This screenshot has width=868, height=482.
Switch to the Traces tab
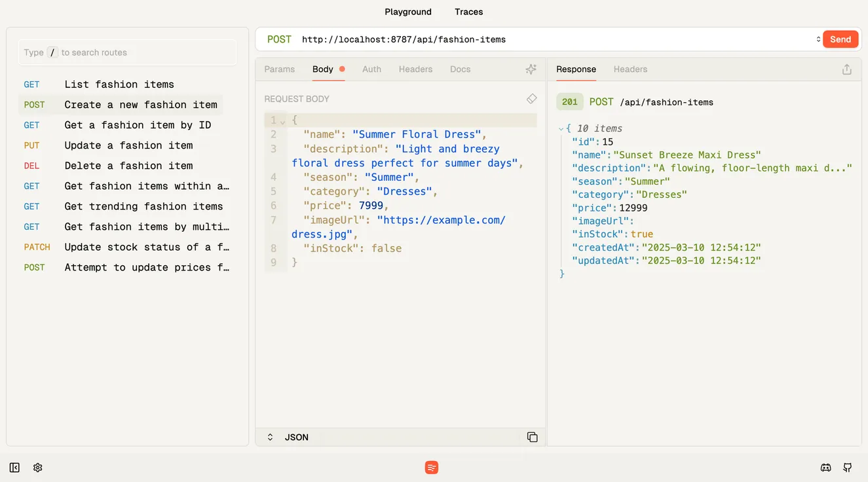coord(468,12)
